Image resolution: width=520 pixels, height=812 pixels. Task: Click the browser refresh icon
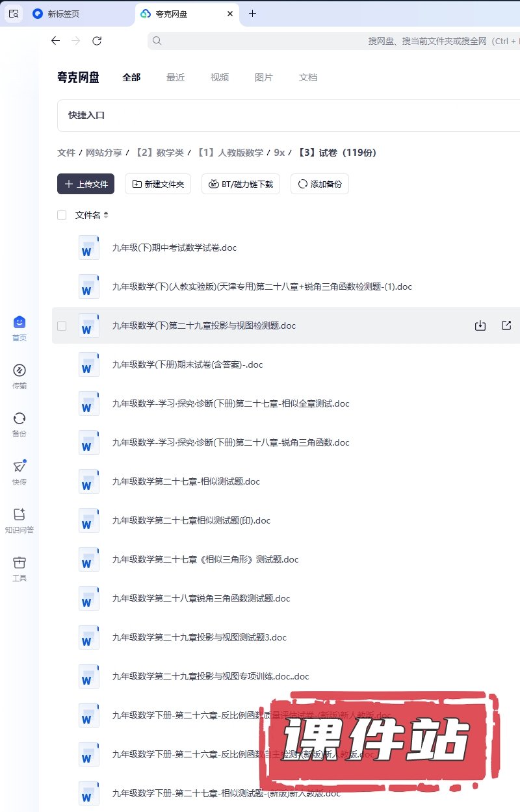[x=97, y=41]
